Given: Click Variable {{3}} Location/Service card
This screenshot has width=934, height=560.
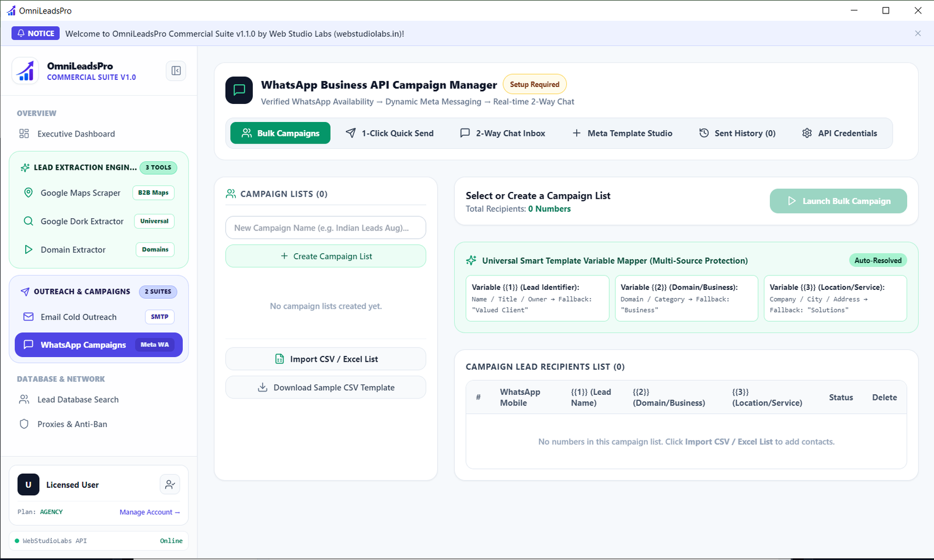Looking at the screenshot, I should 835,298.
